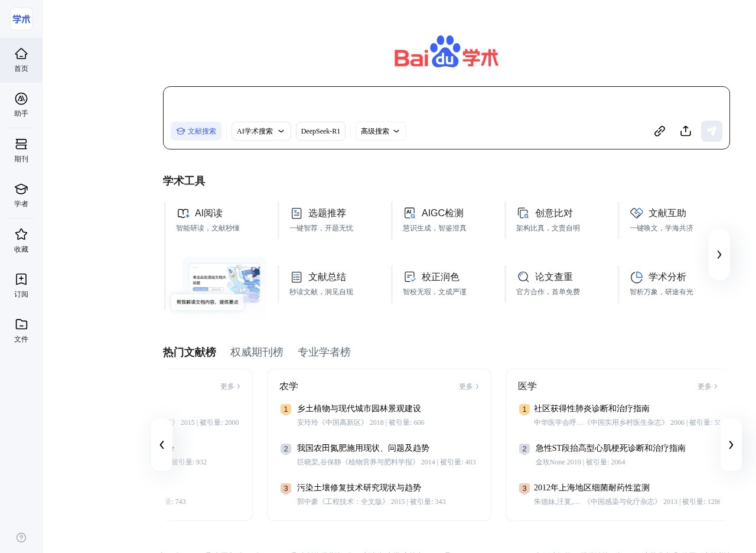Screen dimensions: 756x553
Task: Select the 校正润色 tool
Action: tap(442, 277)
